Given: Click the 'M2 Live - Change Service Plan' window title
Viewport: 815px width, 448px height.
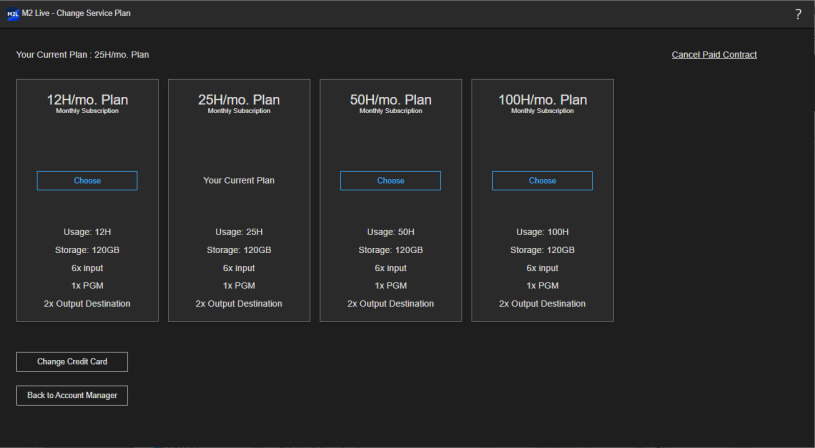Looking at the screenshot, I should click(x=76, y=13).
